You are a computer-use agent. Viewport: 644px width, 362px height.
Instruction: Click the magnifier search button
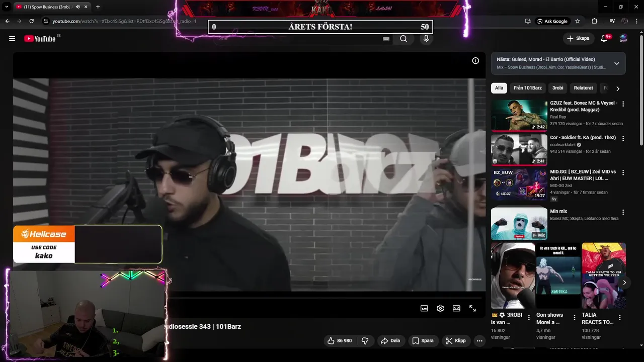point(404,39)
